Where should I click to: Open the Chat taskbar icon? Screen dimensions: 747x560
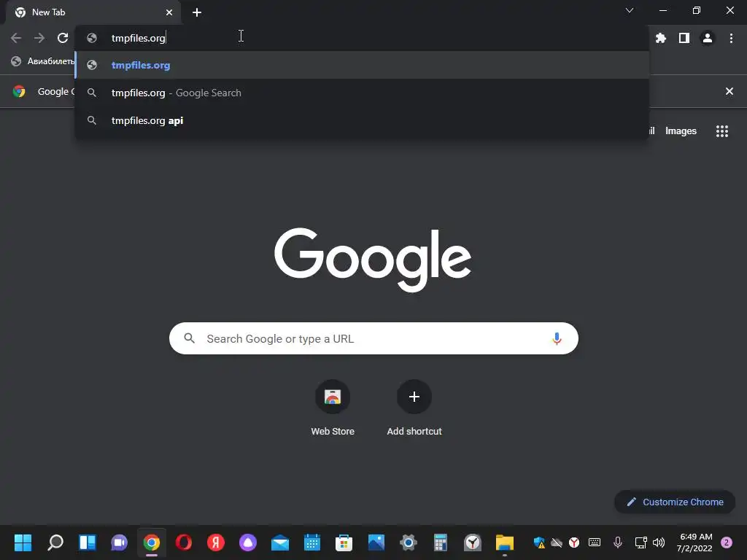click(119, 542)
